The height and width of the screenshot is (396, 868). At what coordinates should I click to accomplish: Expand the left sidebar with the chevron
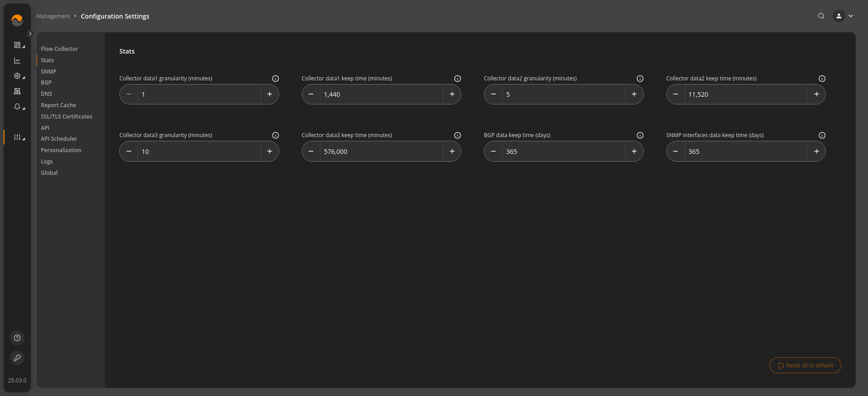(30, 34)
